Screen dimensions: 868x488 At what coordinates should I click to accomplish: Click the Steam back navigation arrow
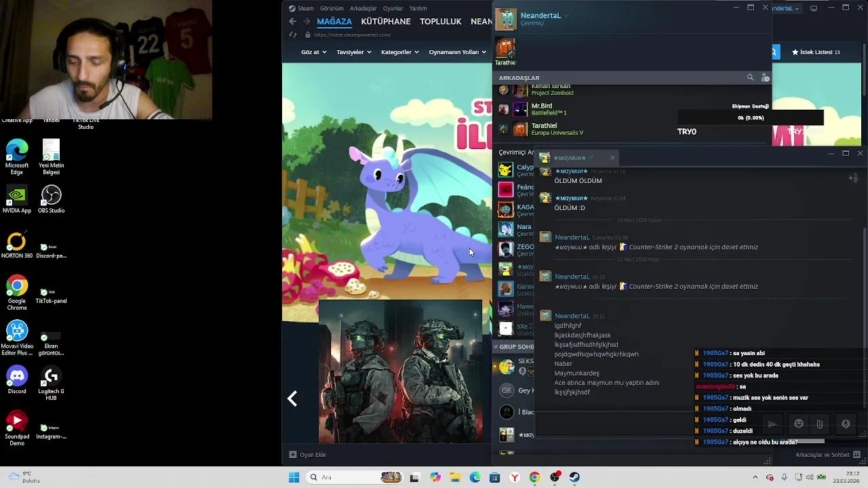[292, 22]
